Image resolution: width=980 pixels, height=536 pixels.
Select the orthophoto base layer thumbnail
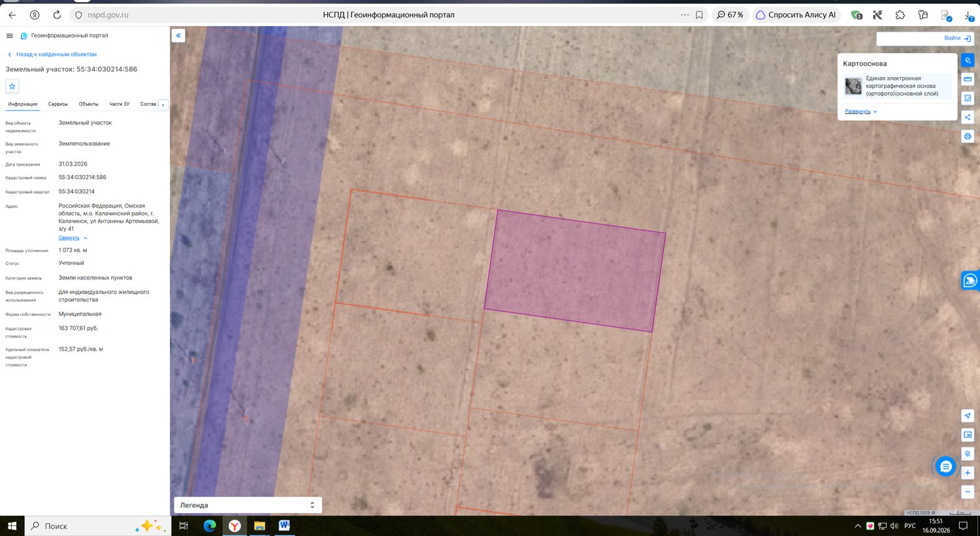click(853, 86)
